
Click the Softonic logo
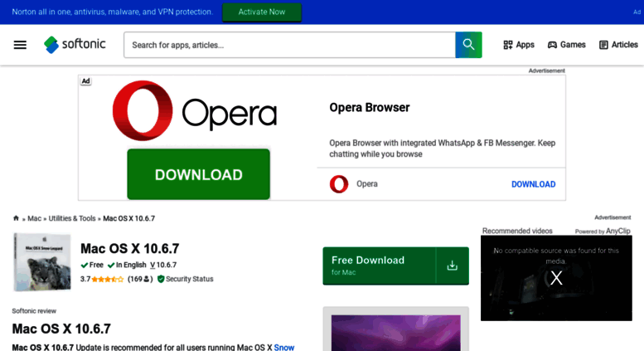[75, 45]
